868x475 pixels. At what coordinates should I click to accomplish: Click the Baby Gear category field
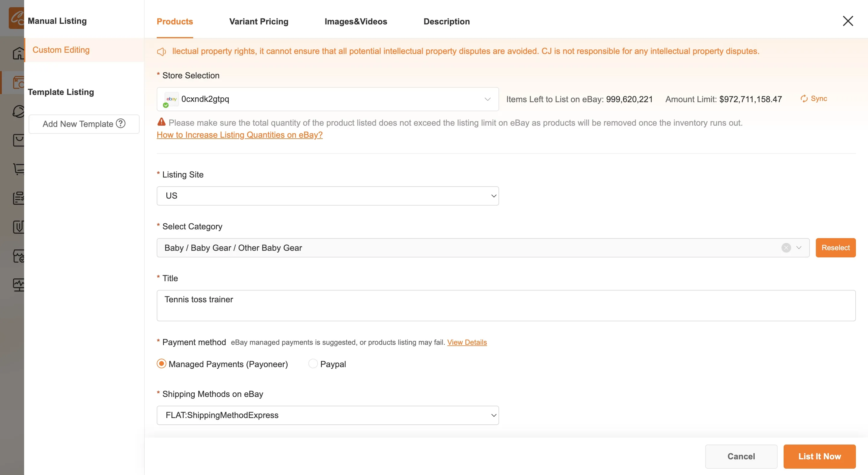click(483, 248)
